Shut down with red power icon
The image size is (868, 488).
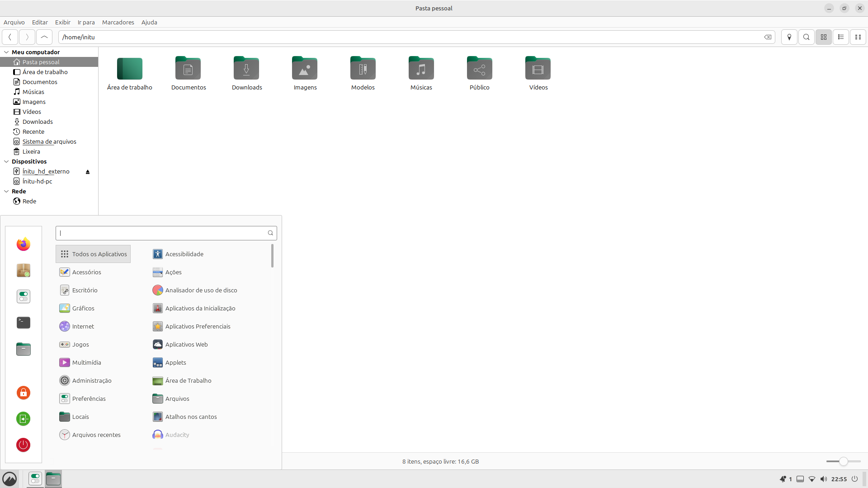[24, 445]
